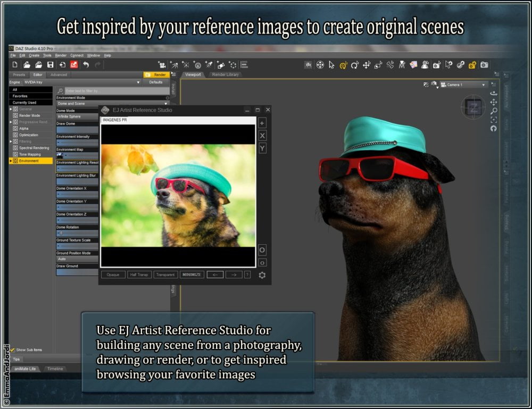The height and width of the screenshot is (409, 532).
Task: Adjust the Dome Rotation slider
Action: point(77,233)
